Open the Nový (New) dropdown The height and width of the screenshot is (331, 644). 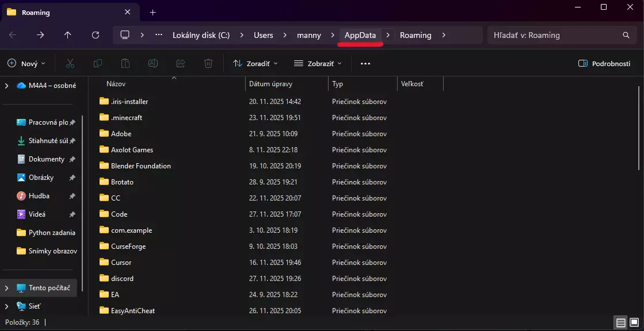tap(26, 64)
